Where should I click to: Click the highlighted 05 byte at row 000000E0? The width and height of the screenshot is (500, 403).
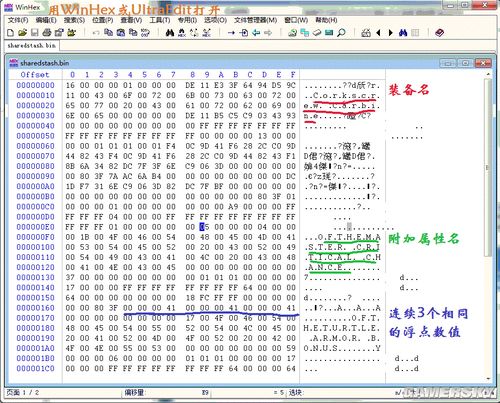pyautogui.click(x=204, y=227)
